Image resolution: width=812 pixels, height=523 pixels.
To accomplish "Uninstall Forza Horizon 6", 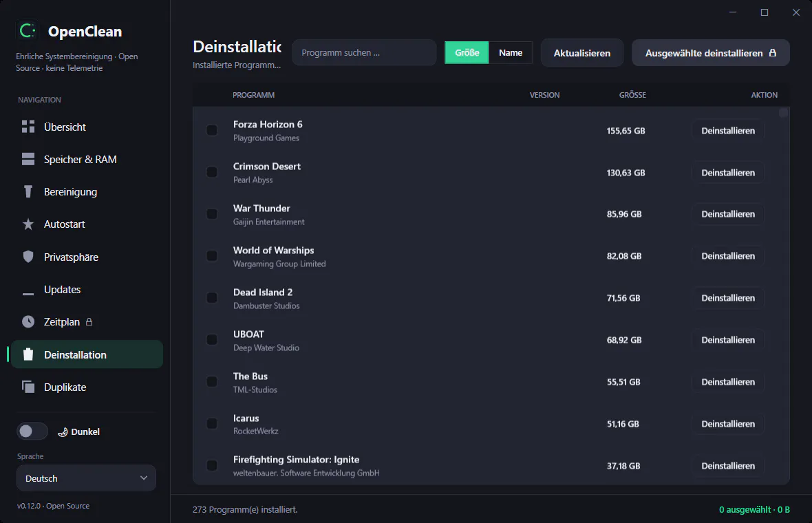I will coord(728,131).
